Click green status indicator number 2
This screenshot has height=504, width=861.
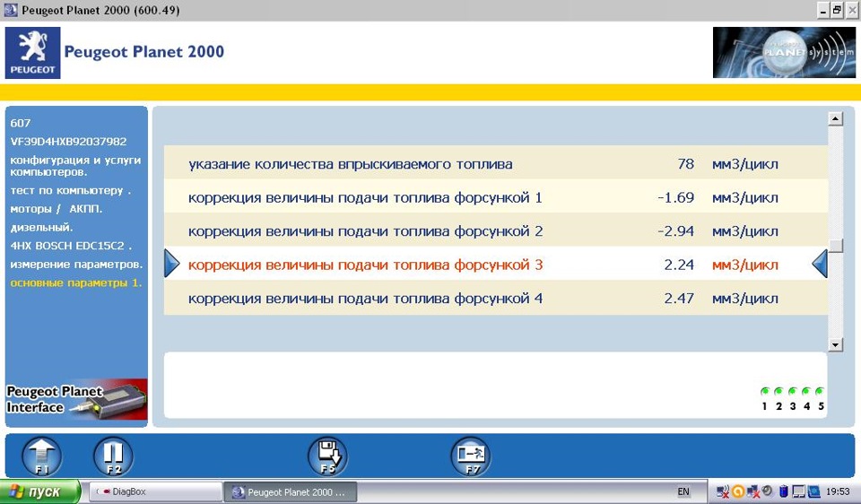point(778,391)
